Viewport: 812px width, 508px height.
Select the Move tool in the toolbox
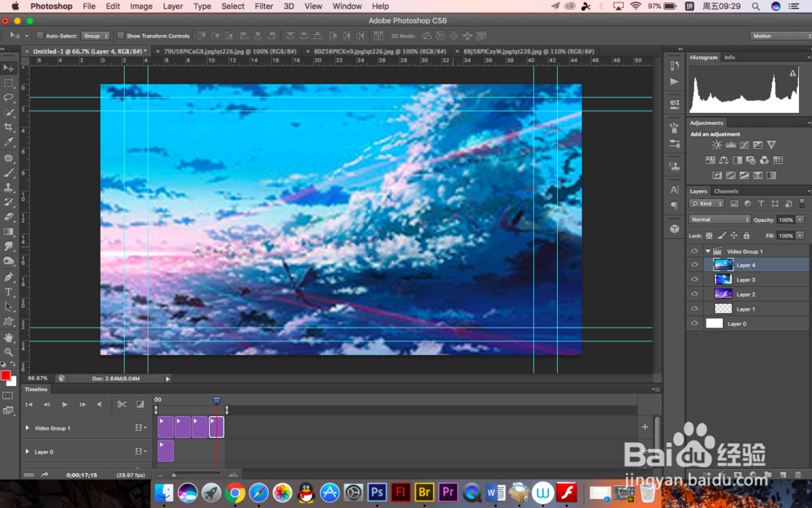click(9, 68)
